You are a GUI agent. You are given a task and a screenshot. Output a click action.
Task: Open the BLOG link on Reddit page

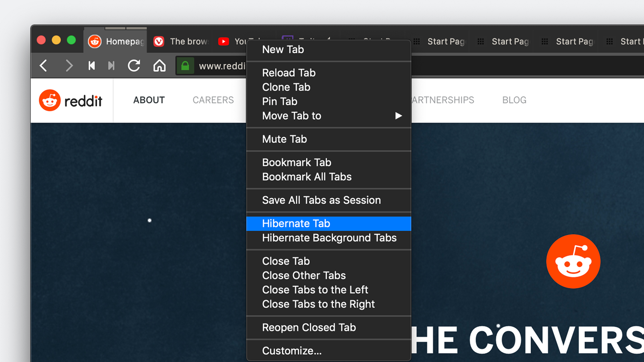point(514,100)
